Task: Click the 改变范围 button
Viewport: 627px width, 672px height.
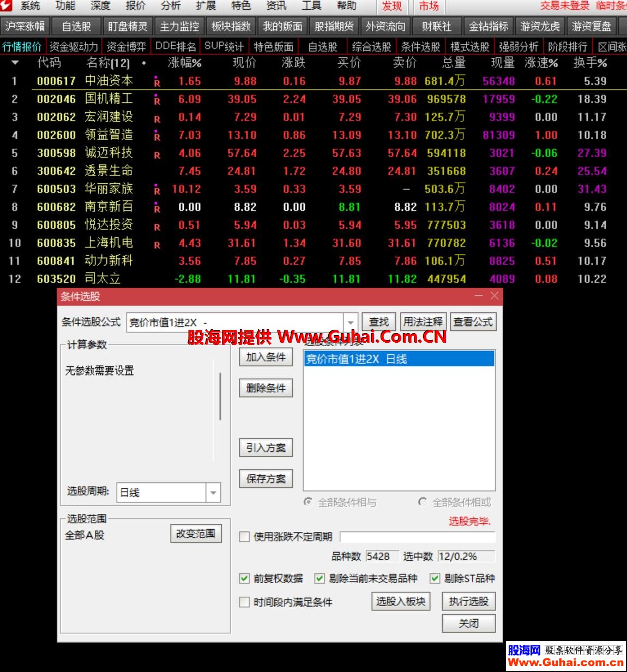Action: click(x=196, y=534)
